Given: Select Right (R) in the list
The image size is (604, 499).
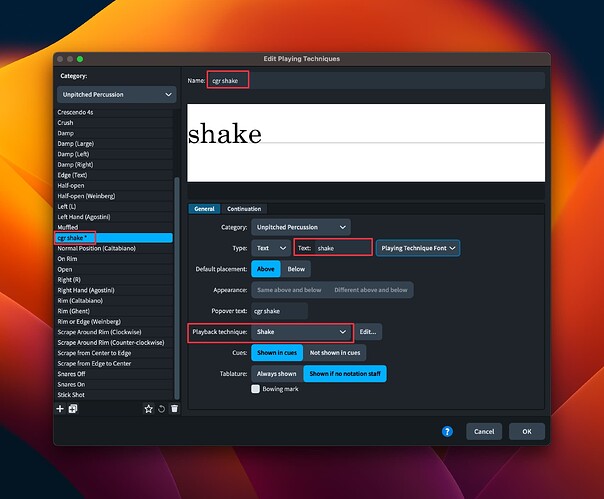Looking at the screenshot, I should coord(114,280).
